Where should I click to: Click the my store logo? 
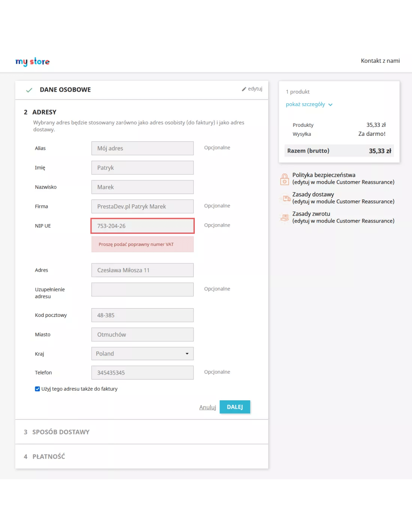[x=32, y=61]
